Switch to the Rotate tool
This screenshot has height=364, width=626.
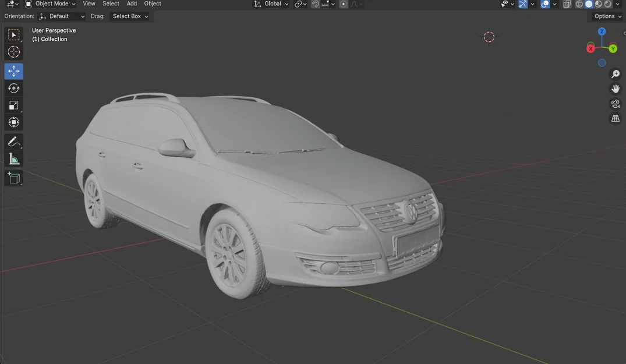[x=13, y=88]
